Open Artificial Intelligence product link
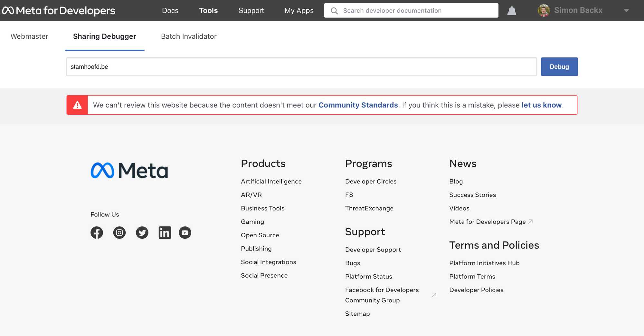The width and height of the screenshot is (644, 336). (x=271, y=182)
